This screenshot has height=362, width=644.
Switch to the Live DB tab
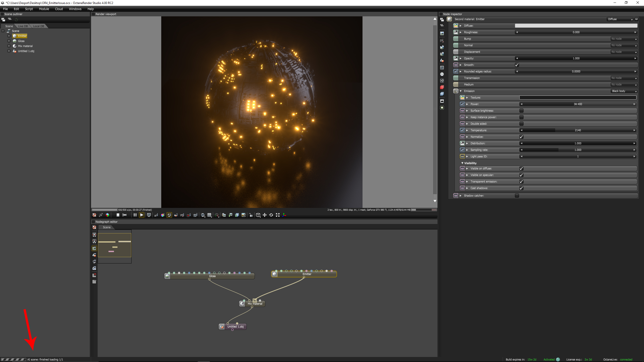[23, 26]
